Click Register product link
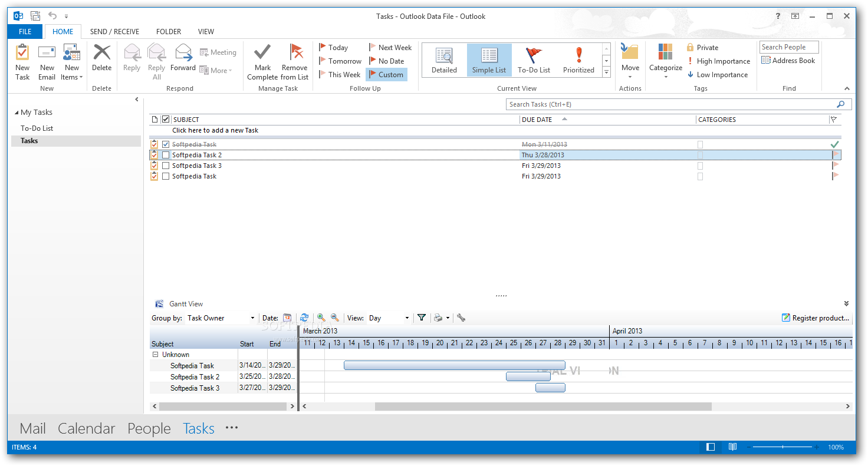868x466 pixels. (x=816, y=318)
